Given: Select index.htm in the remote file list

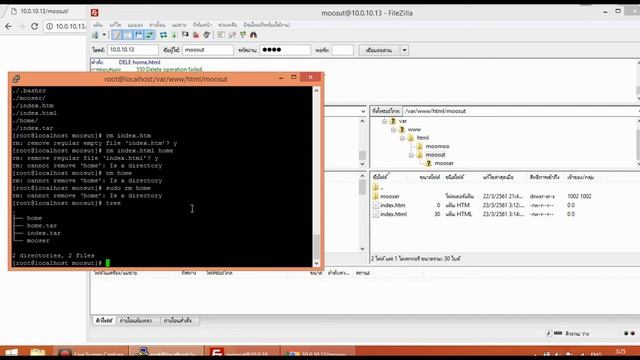Looking at the screenshot, I should pyautogui.click(x=393, y=205).
